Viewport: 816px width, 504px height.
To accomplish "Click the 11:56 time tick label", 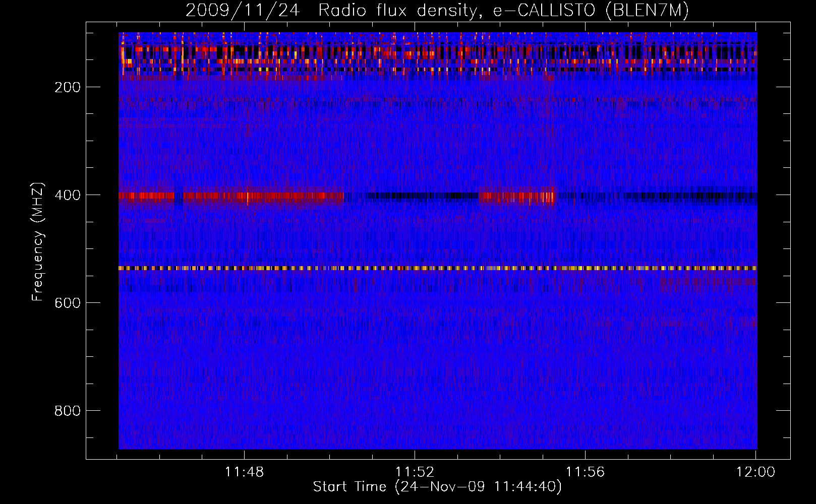I will tap(585, 472).
